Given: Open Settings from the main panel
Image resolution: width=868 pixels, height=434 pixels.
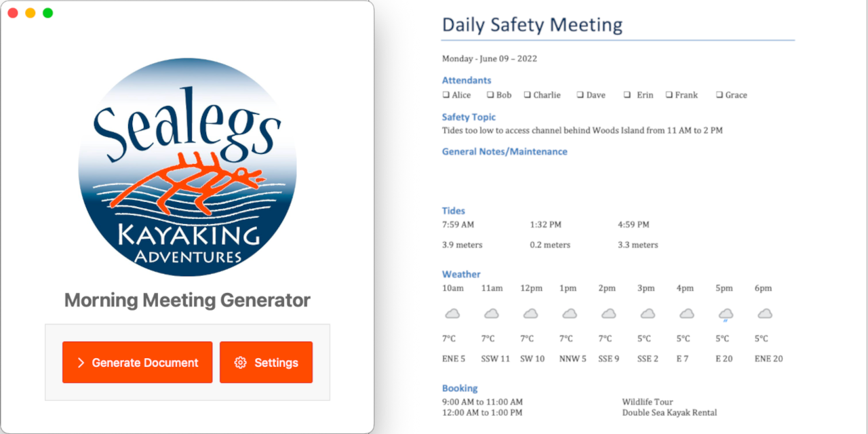Looking at the screenshot, I should pos(266,362).
